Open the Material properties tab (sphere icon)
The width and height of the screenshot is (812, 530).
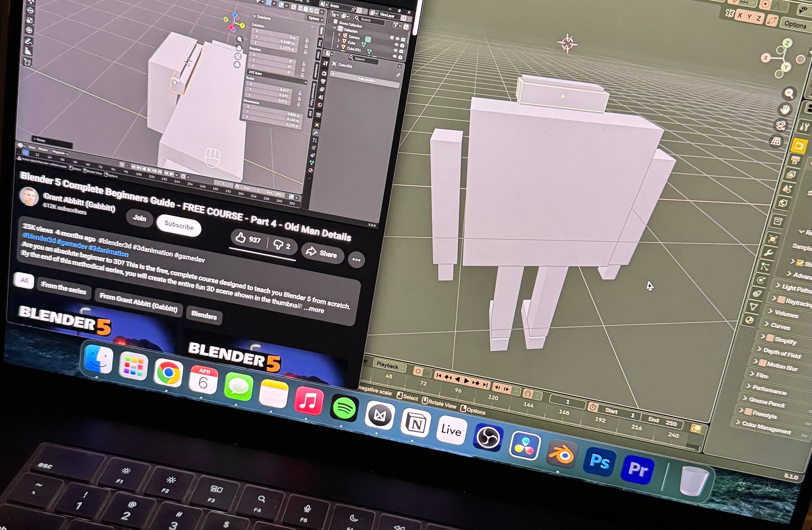coord(749,320)
